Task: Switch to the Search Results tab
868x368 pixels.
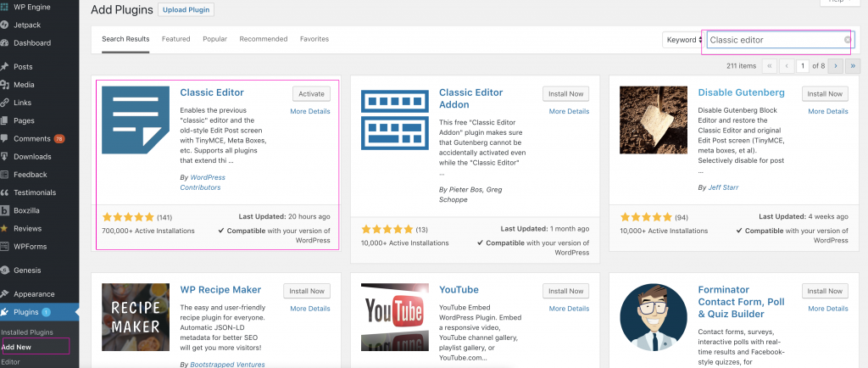Action: click(x=125, y=39)
